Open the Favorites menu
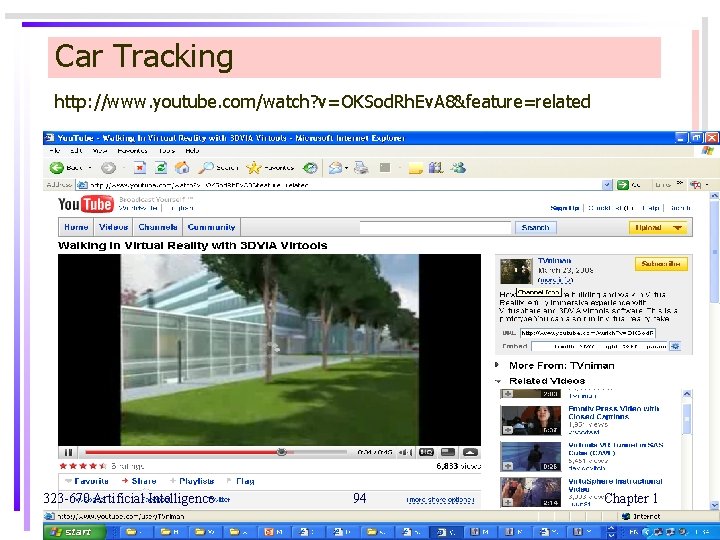 (x=132, y=151)
